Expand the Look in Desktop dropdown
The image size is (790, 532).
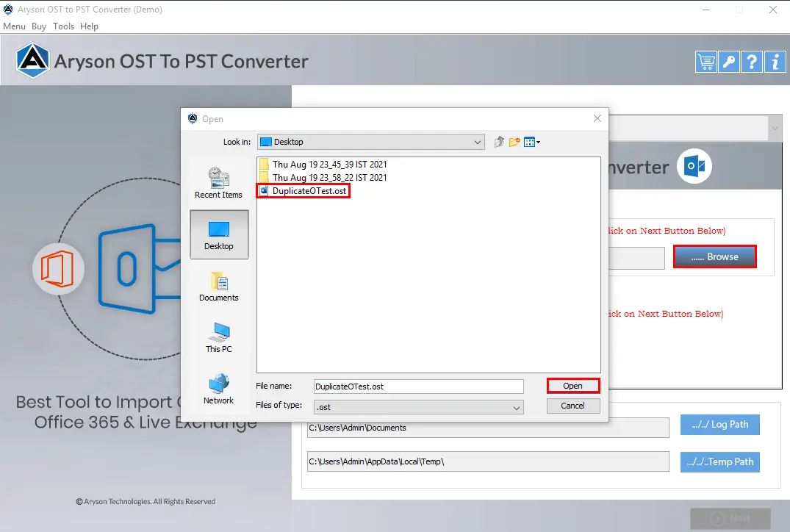tap(371, 142)
